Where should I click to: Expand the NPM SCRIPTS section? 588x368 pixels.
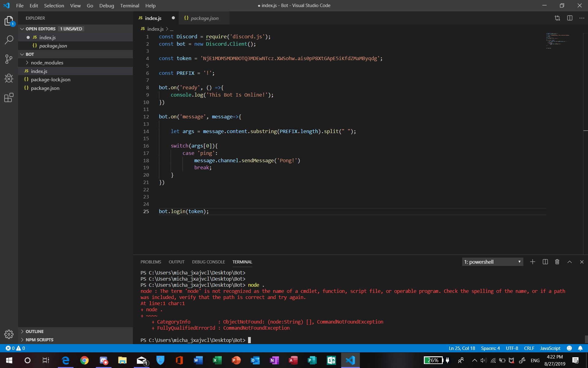click(x=39, y=340)
